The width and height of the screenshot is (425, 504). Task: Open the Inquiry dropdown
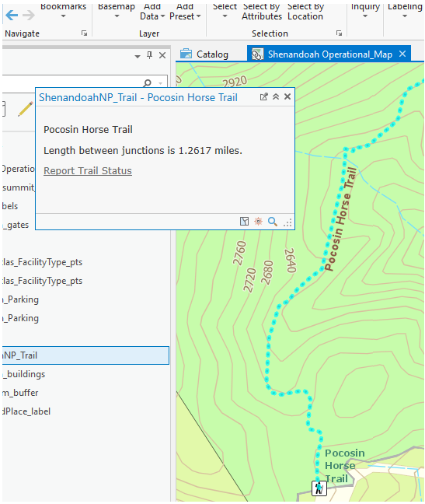point(365,11)
